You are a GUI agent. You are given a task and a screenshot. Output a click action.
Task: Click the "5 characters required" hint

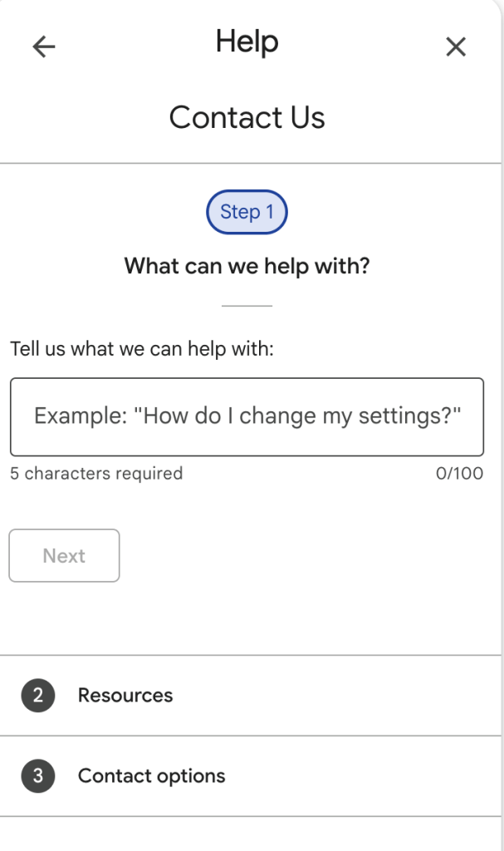pos(96,474)
